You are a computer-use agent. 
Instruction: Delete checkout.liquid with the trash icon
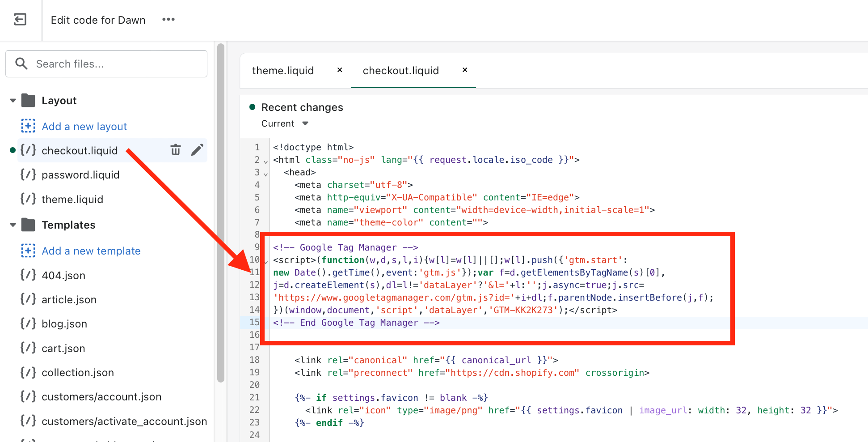pos(176,150)
